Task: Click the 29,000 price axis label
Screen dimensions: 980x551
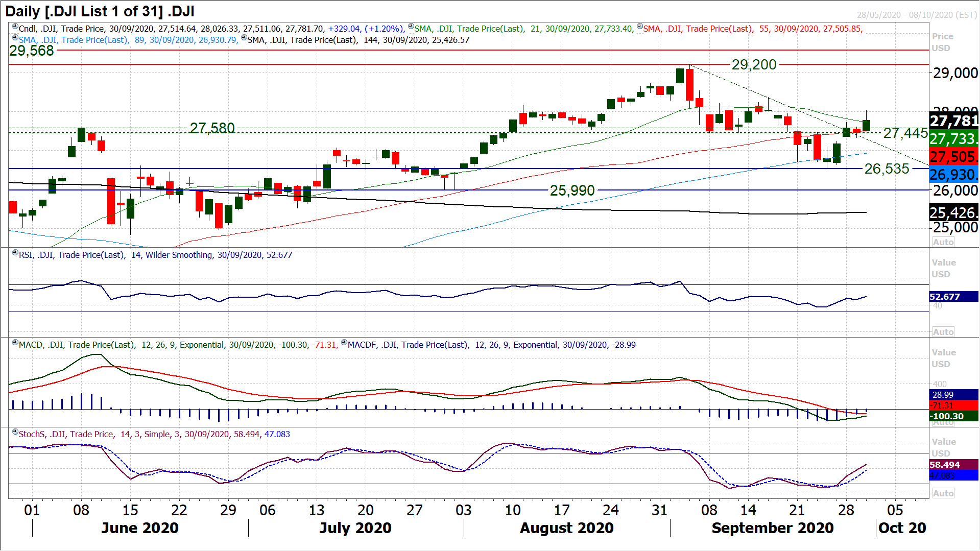Action: click(x=955, y=73)
